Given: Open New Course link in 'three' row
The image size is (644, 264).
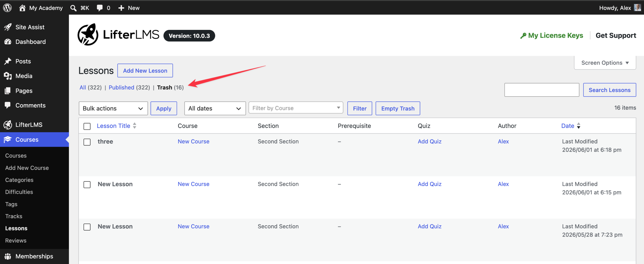Looking at the screenshot, I should coord(193,141).
